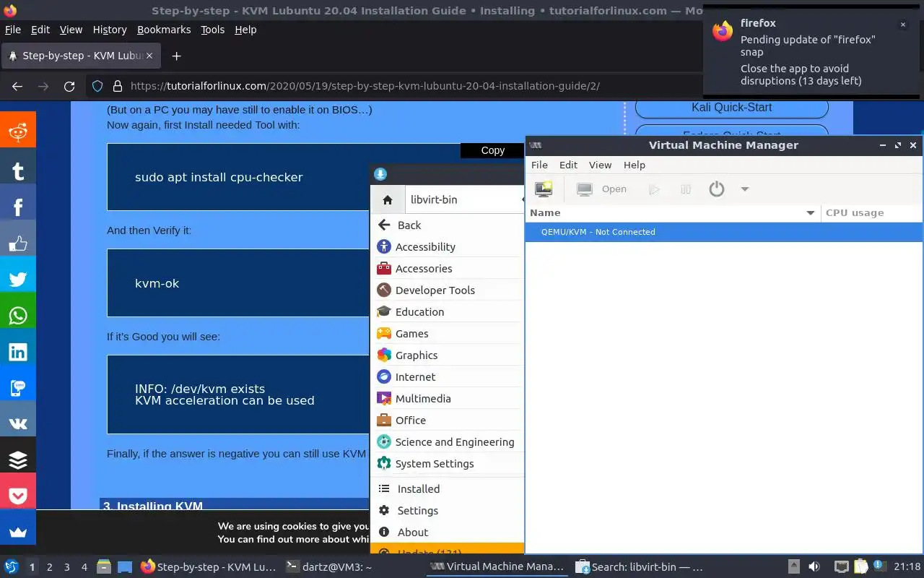Go to the home page in Discover
The width and height of the screenshot is (924, 578).
[x=388, y=200]
